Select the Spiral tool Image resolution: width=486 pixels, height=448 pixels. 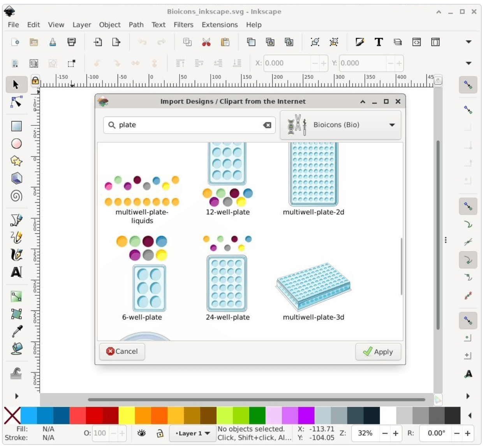[x=16, y=196]
